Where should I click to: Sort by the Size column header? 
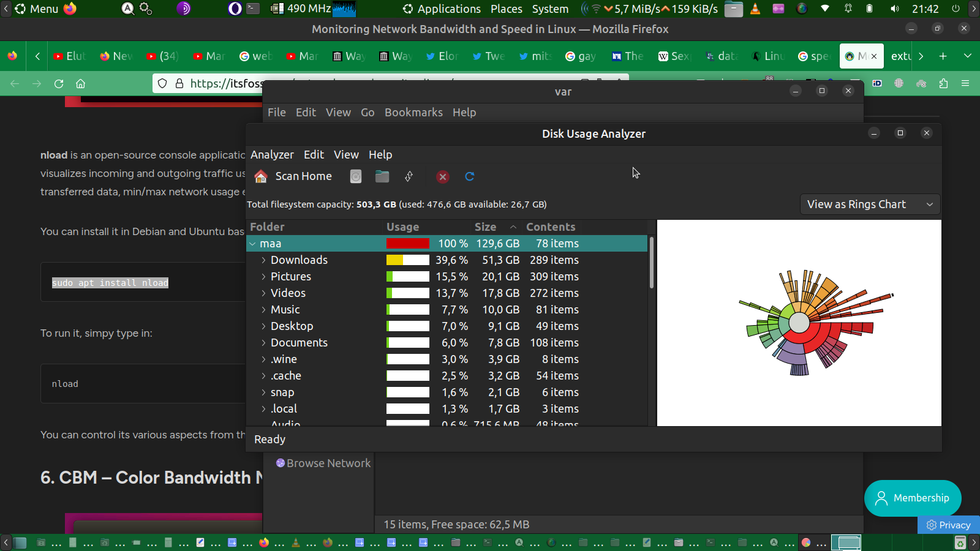485,227
